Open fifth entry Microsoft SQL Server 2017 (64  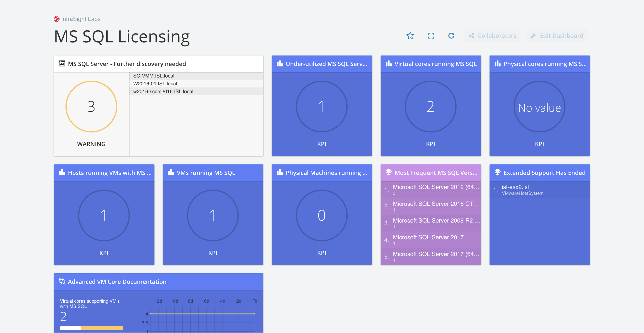tap(431, 257)
